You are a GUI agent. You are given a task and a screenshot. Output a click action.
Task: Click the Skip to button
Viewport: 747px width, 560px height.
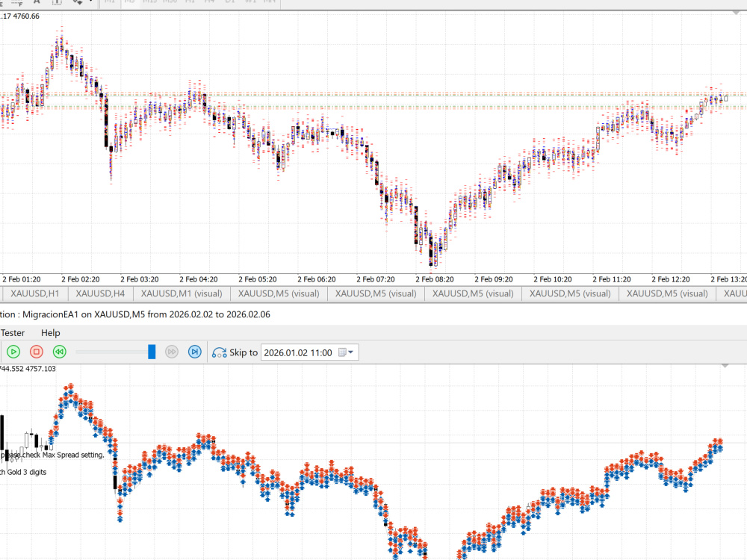235,352
